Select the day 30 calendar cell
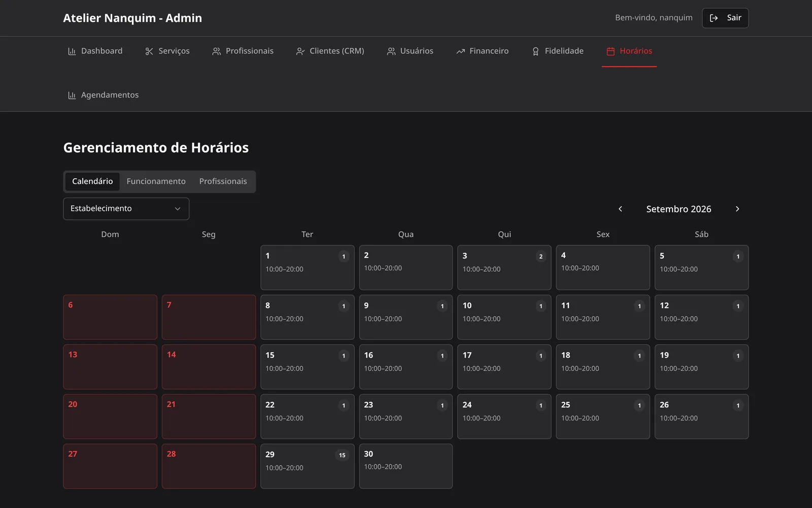 pyautogui.click(x=406, y=466)
